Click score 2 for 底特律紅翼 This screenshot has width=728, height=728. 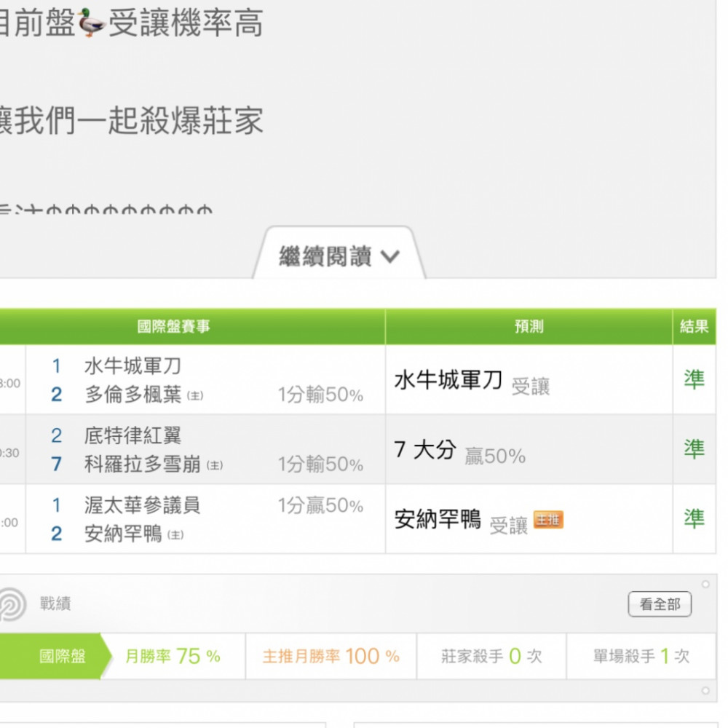pyautogui.click(x=56, y=435)
